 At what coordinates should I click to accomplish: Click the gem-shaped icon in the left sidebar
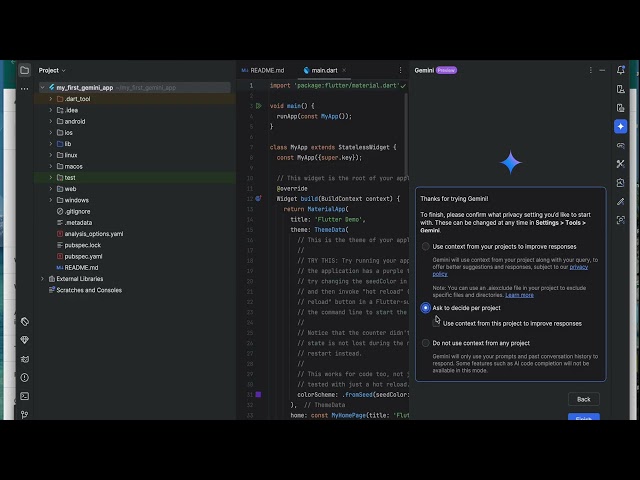pos(24,340)
